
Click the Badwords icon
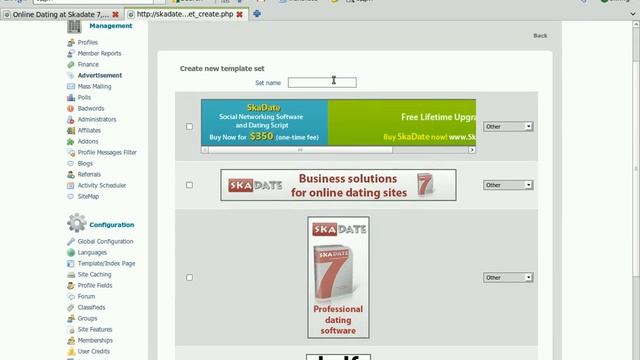(71, 109)
